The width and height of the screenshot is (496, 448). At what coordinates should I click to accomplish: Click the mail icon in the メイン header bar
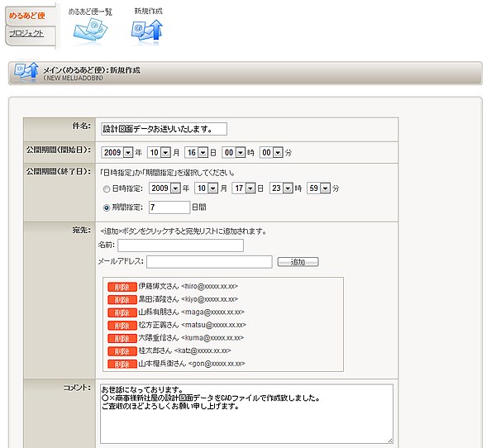click(x=26, y=73)
